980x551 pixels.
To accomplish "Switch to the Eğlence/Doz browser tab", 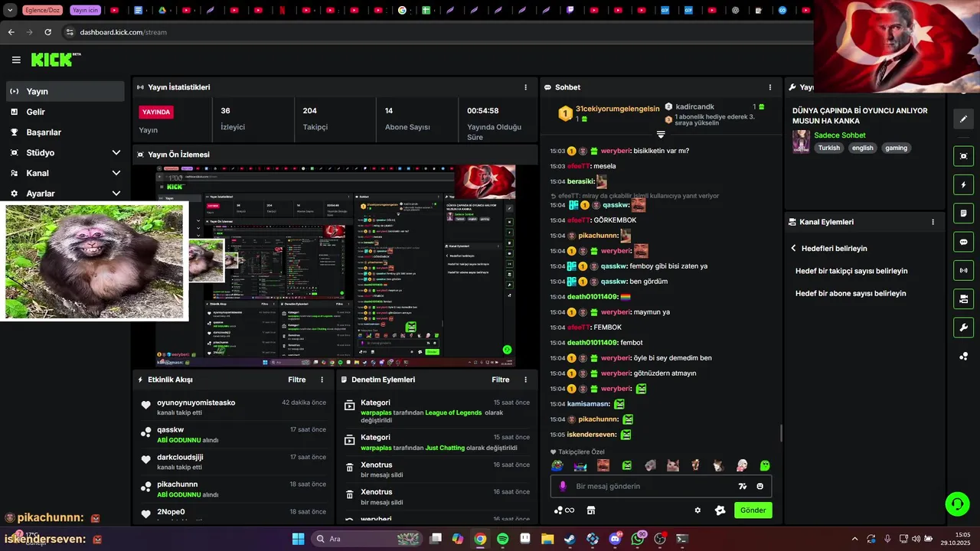I will tap(43, 11).
